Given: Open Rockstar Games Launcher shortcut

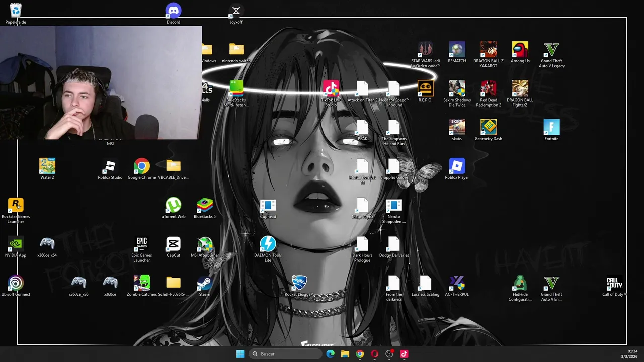Looking at the screenshot, I should 16,211.
